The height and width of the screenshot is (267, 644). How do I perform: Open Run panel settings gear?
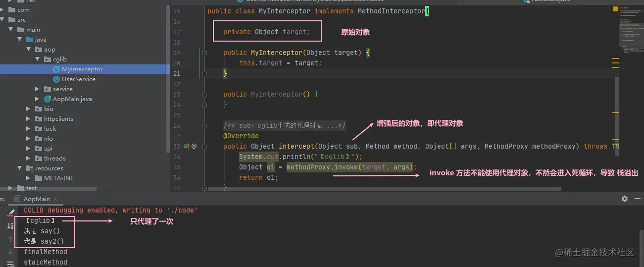click(625, 199)
